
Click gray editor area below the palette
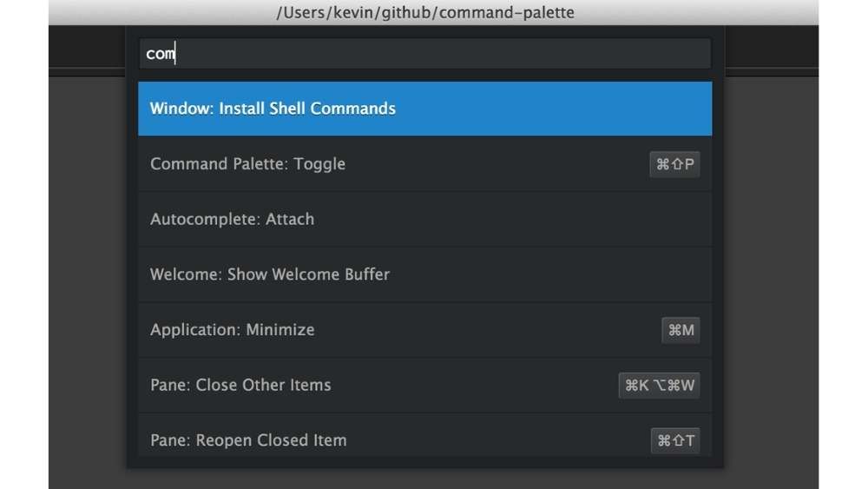425,479
